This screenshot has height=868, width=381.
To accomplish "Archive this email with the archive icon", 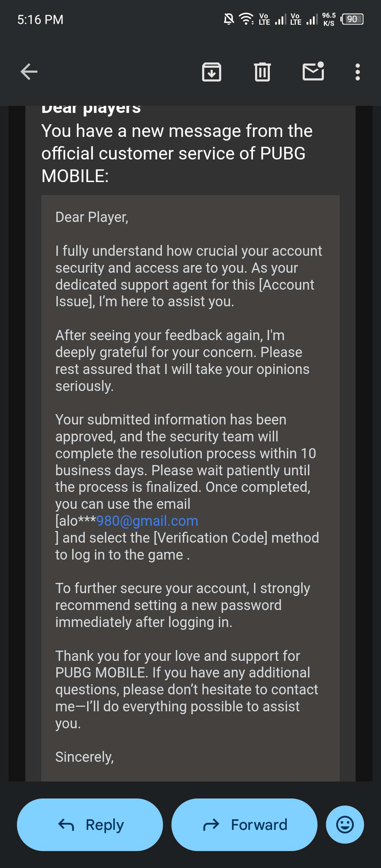I will click(212, 72).
